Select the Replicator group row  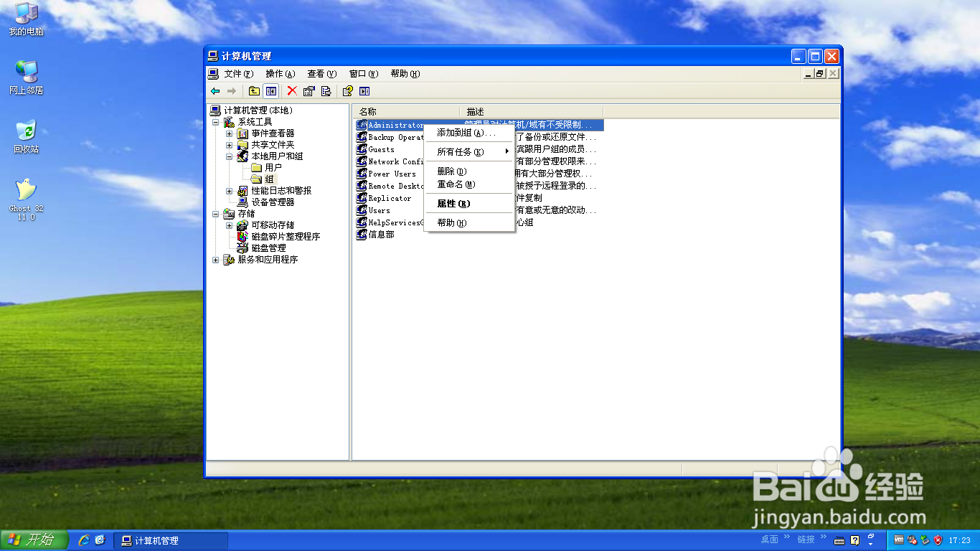(384, 198)
